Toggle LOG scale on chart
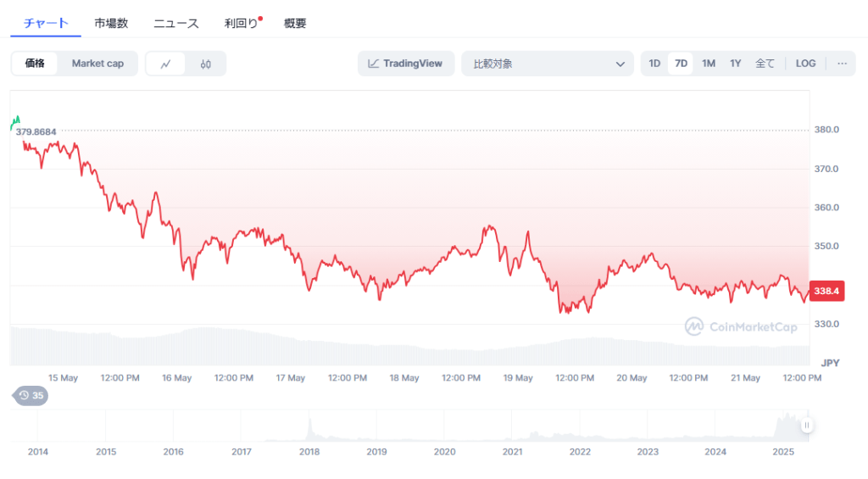 [x=805, y=64]
